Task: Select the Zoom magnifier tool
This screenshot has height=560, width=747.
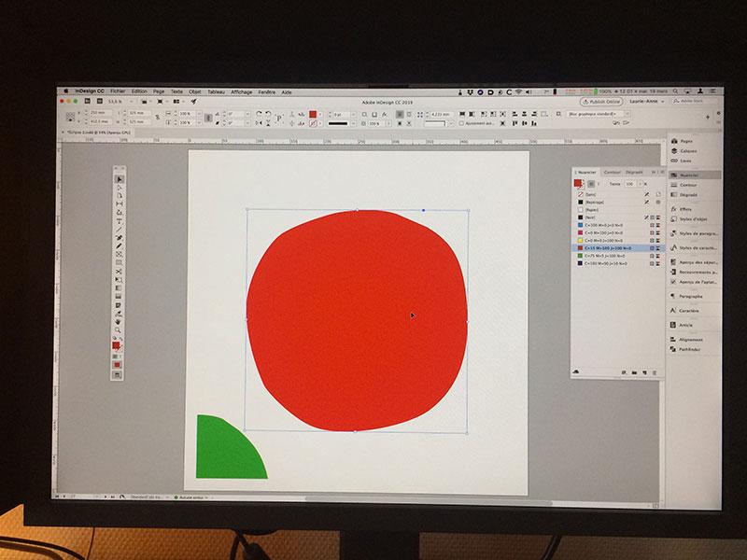Action: point(118,329)
